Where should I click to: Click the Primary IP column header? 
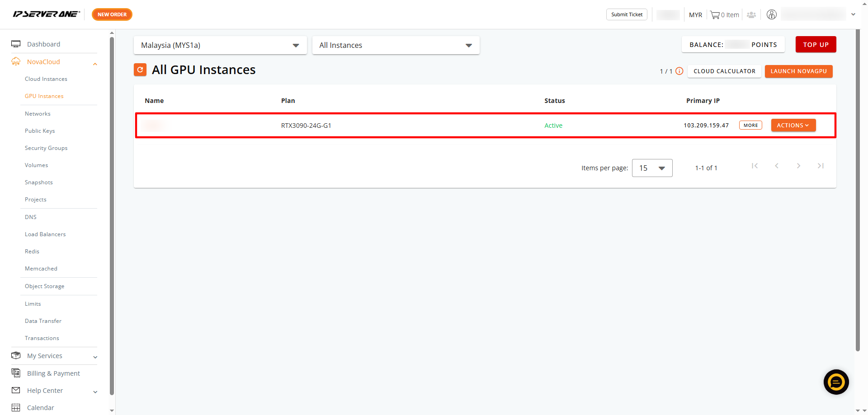[703, 101]
